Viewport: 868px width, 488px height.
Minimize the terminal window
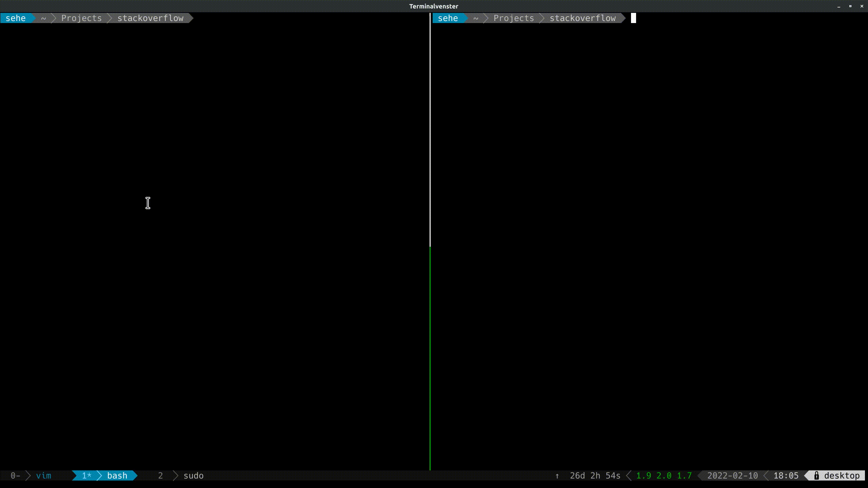point(839,6)
